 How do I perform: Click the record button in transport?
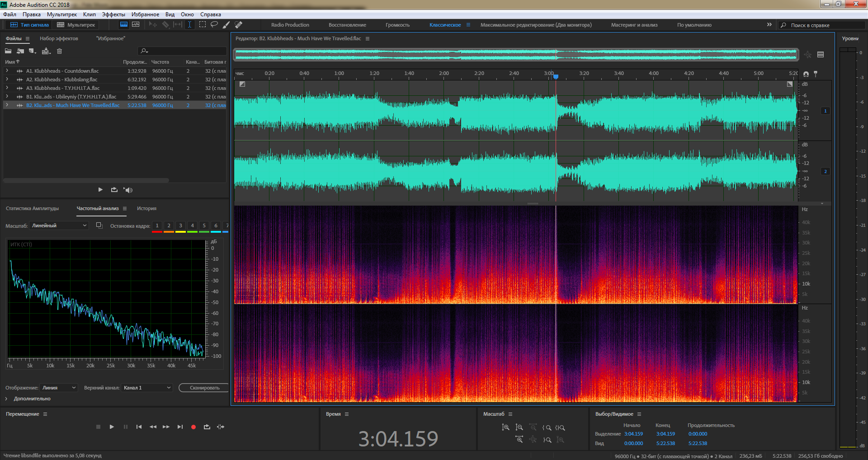(193, 427)
